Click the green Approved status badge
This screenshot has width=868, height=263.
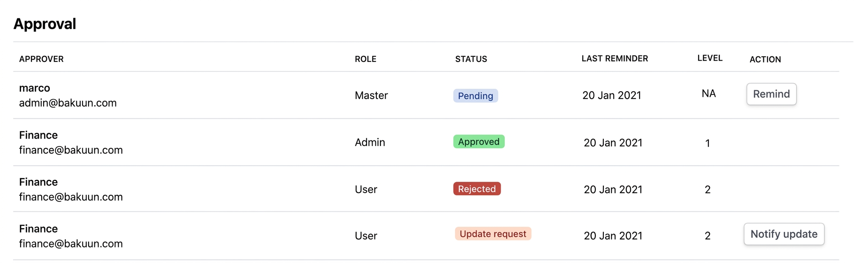[478, 142]
